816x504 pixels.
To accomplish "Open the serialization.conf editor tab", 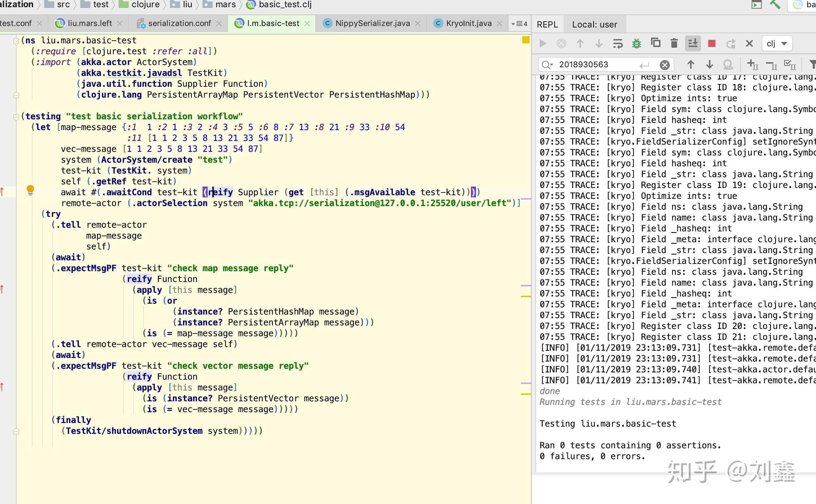I will pyautogui.click(x=179, y=24).
